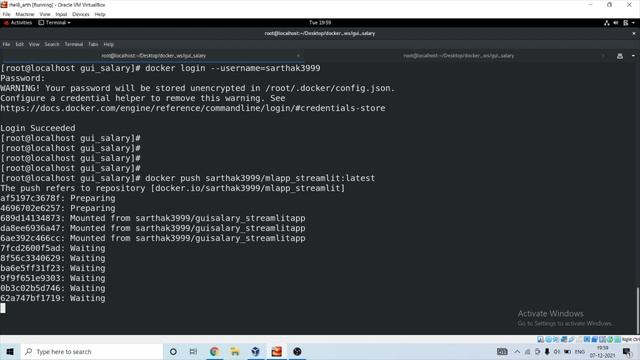Click the power icon in GNOME top bar
Viewport: 640px width, 360px height.
[625, 23]
